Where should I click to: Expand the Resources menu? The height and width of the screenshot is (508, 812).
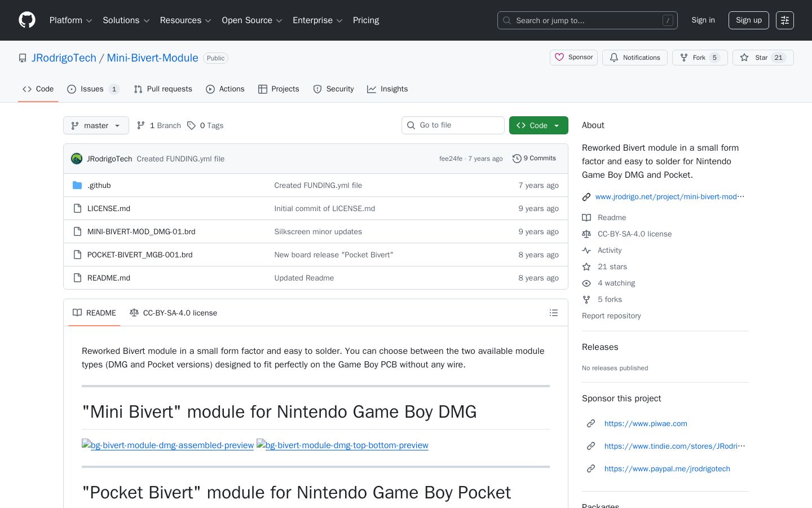186,20
